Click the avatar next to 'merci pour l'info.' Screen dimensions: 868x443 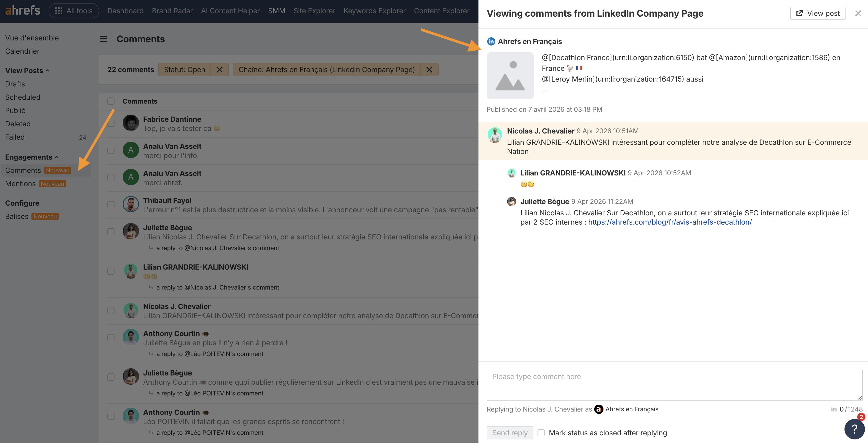131,150
